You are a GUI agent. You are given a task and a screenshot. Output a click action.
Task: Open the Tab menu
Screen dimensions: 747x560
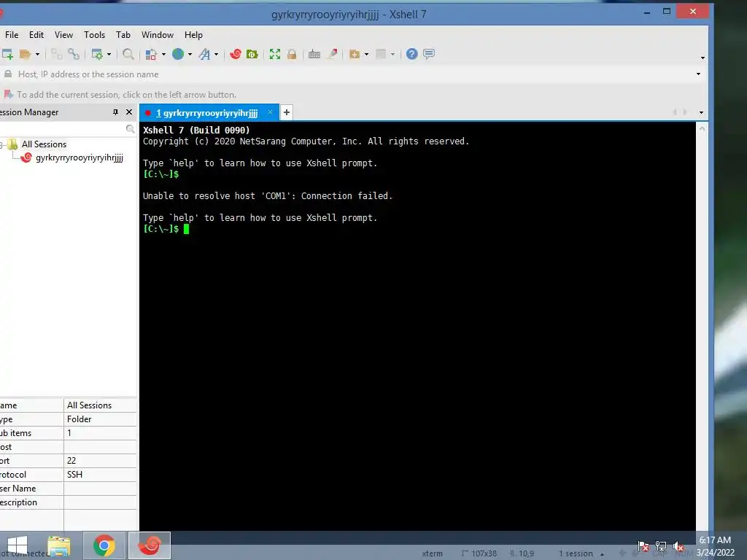click(123, 35)
